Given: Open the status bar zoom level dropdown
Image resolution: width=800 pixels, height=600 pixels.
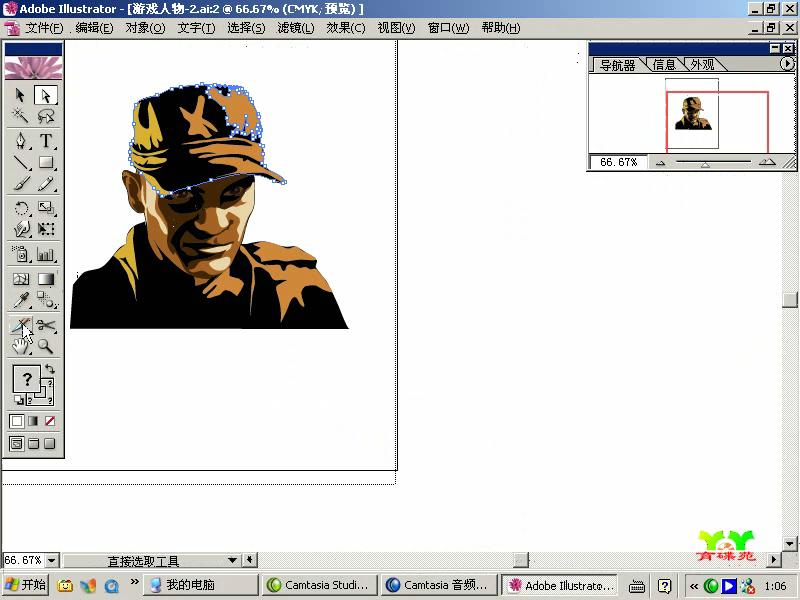Looking at the screenshot, I should [x=52, y=560].
